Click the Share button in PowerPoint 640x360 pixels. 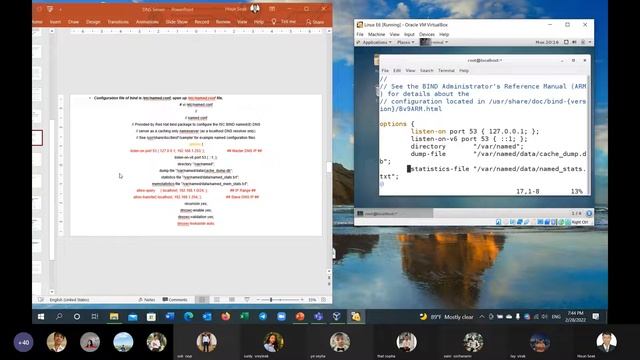tap(315, 22)
